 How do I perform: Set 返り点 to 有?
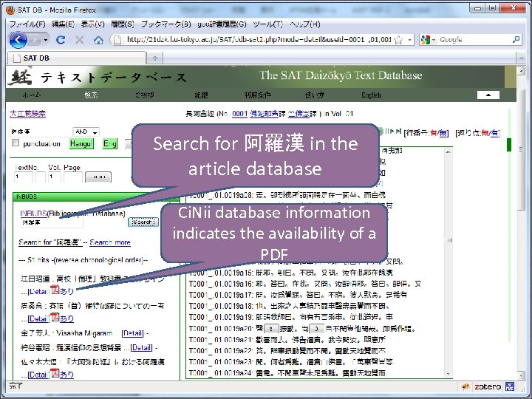pos(494,133)
